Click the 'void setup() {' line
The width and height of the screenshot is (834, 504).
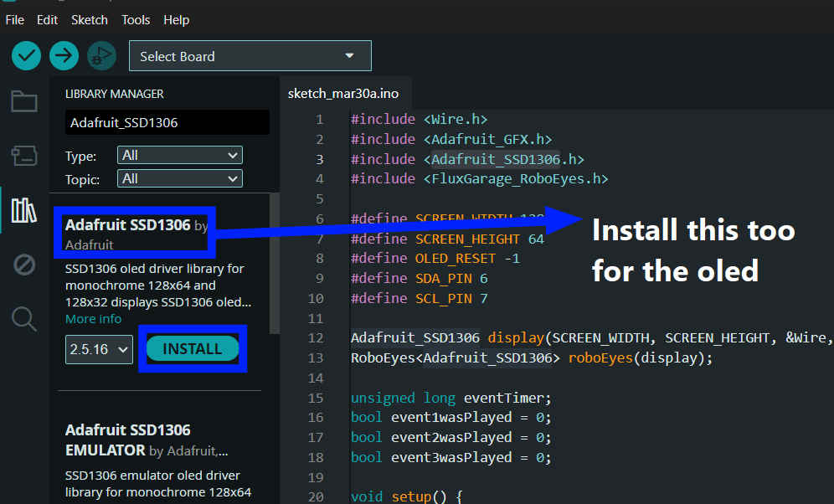point(407,496)
